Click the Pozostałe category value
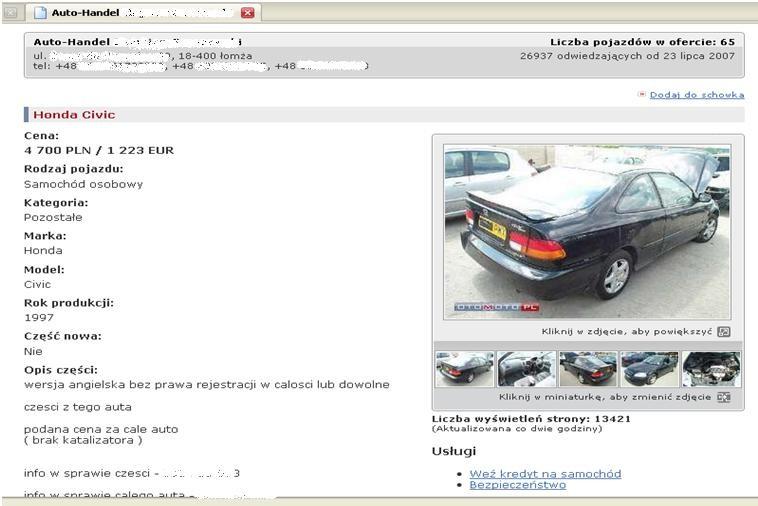This screenshot has height=506, width=758. coord(53,217)
